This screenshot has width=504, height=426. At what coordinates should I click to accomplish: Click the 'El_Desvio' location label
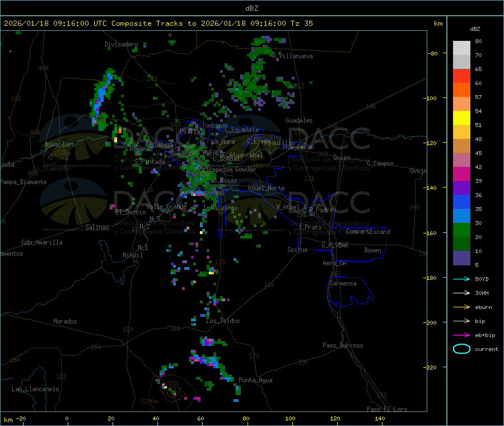pyautogui.click(x=131, y=212)
